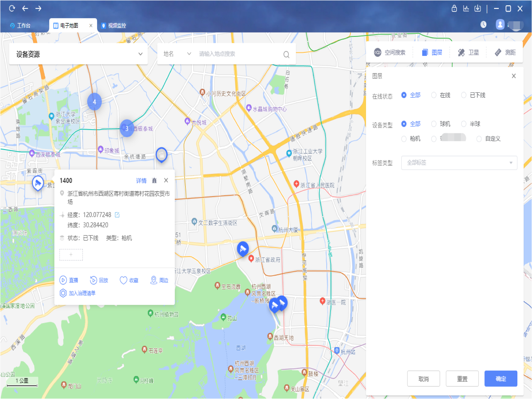Click the search magnifier icon
This screenshot has height=399, width=532.
click(286, 55)
